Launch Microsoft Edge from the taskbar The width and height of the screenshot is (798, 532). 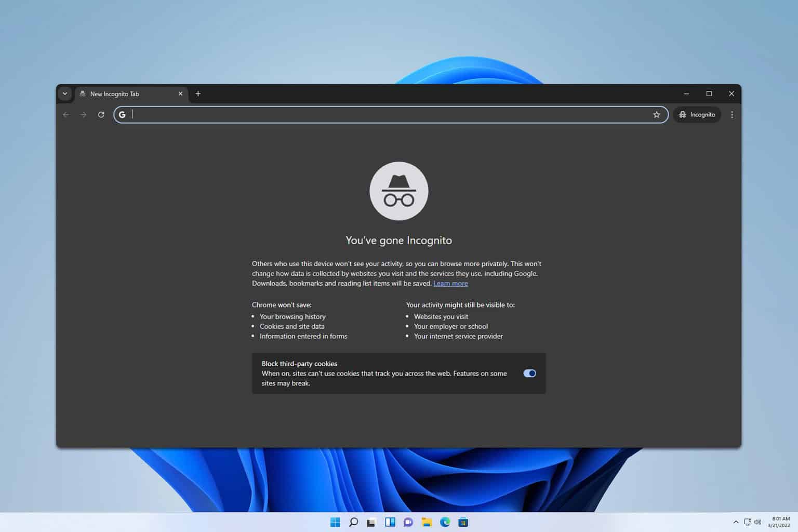445,522
